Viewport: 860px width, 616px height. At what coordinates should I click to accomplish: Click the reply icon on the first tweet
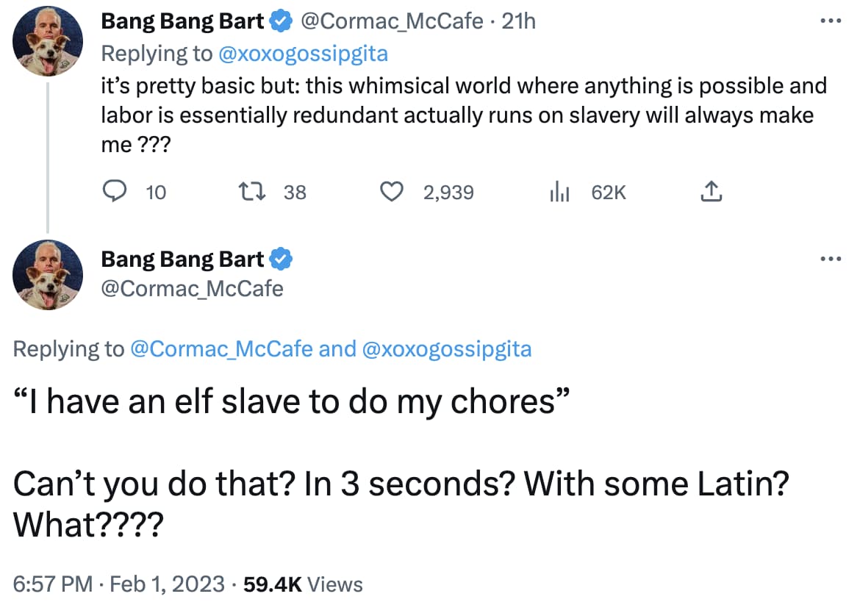pyautogui.click(x=112, y=192)
